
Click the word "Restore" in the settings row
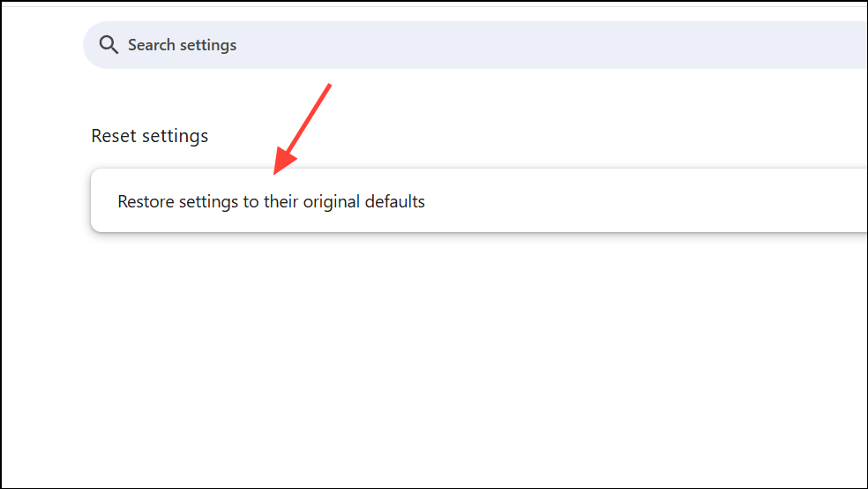pyautogui.click(x=146, y=202)
